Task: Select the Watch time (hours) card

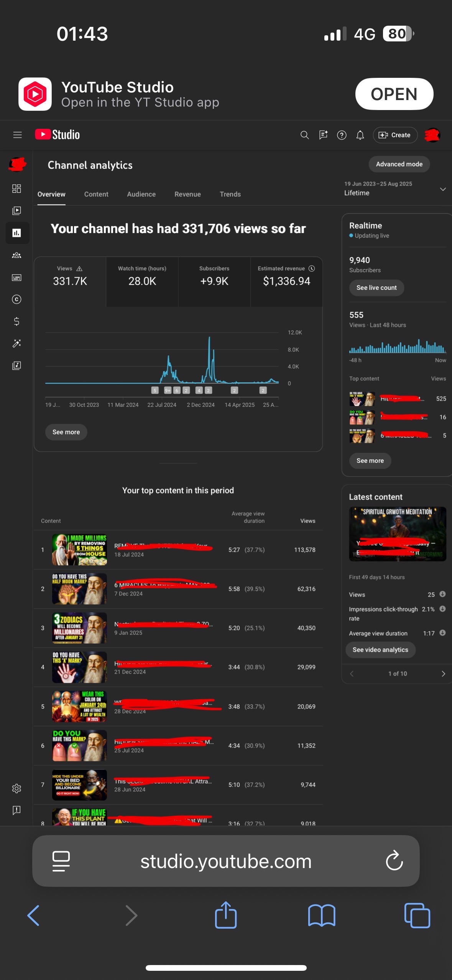Action: [142, 282]
